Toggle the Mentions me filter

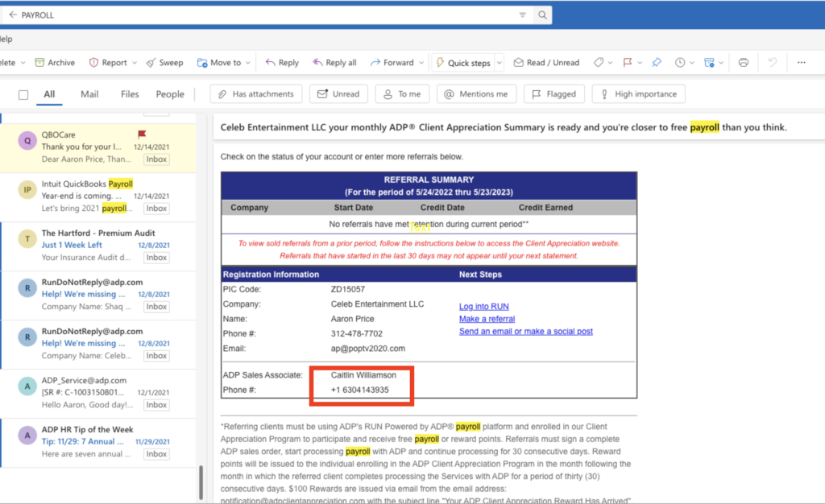(x=476, y=94)
